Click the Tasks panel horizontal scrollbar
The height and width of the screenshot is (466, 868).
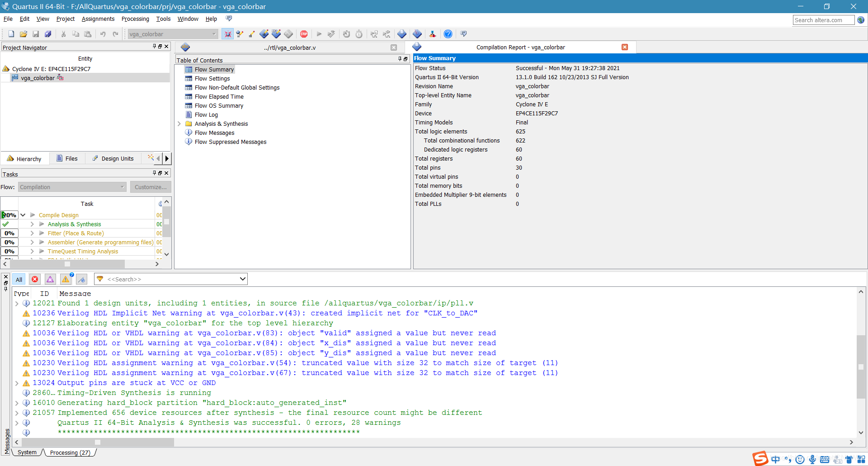tap(67, 264)
